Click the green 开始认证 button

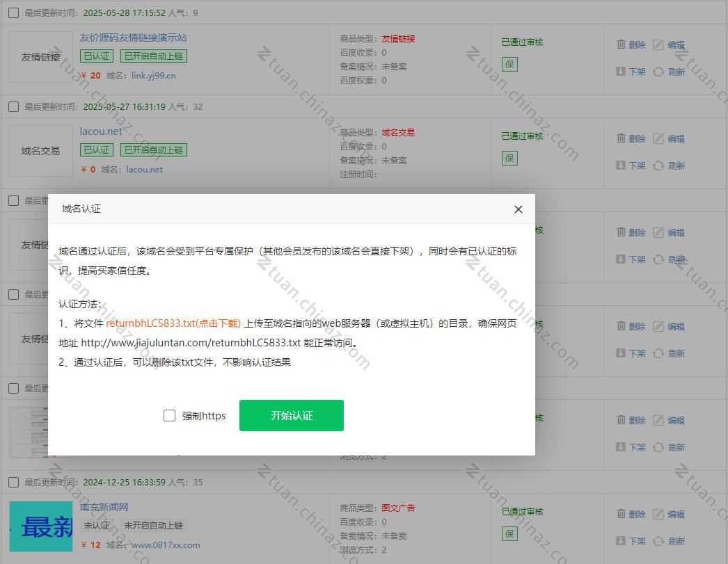tap(292, 416)
